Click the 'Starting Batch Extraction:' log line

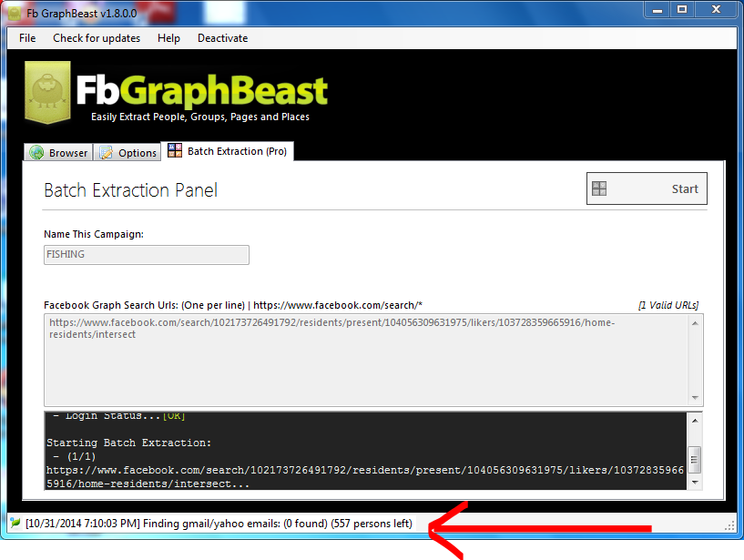(128, 443)
